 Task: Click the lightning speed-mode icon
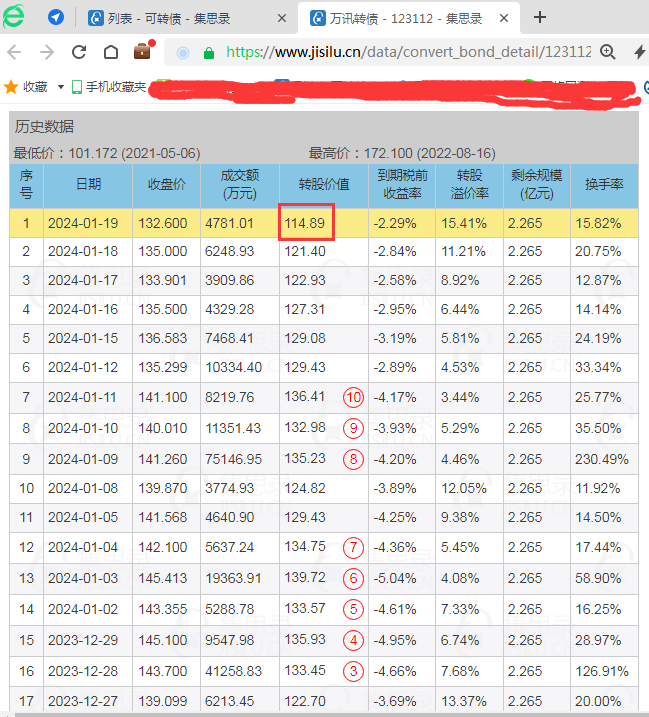pyautogui.click(x=639, y=53)
